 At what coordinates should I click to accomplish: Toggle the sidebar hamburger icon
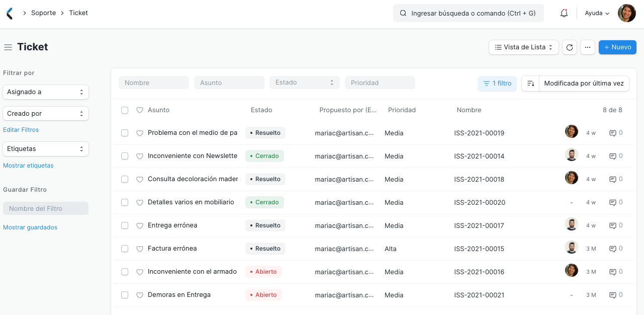tap(8, 47)
